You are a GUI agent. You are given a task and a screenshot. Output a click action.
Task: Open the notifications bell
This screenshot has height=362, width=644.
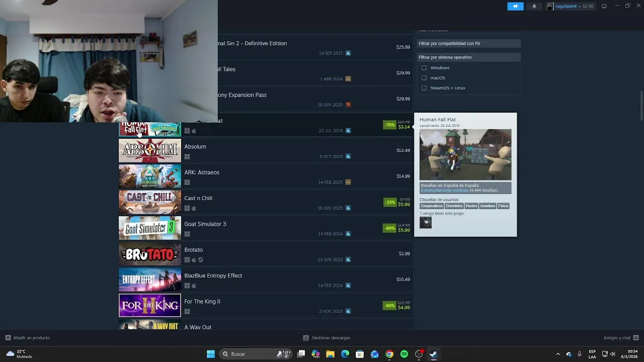point(534,6)
